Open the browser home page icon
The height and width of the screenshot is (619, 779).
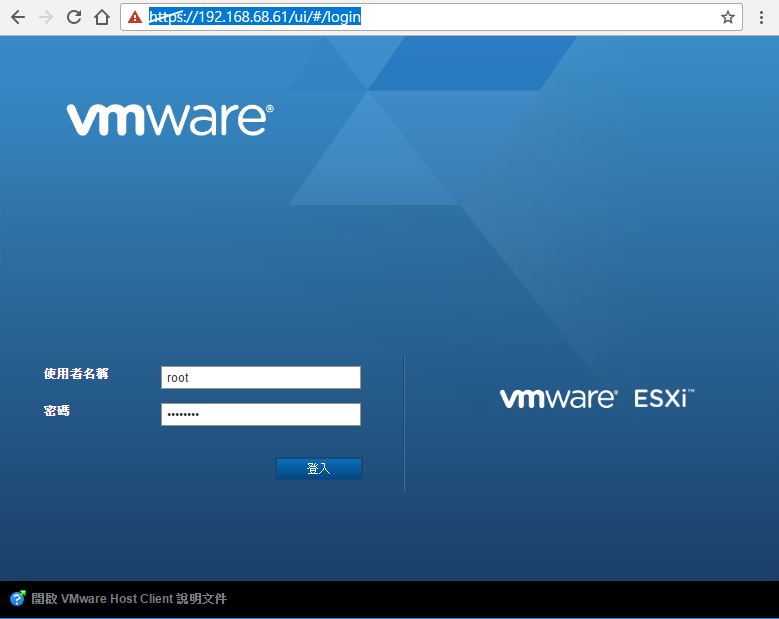point(102,17)
